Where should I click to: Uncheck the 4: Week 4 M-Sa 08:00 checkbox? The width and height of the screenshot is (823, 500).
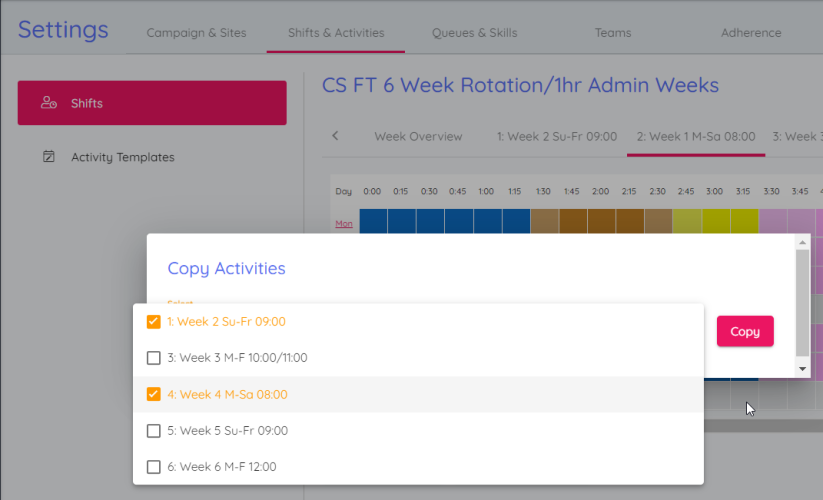153,394
